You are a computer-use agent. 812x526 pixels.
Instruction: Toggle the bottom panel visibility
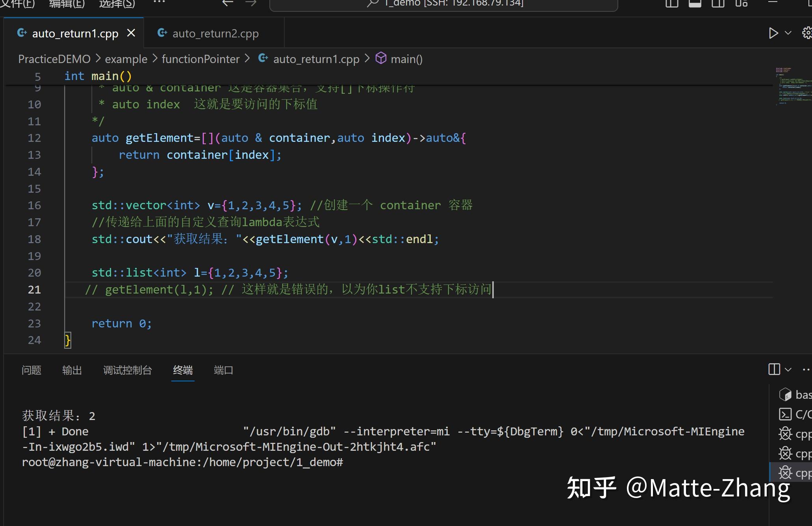tap(695, 4)
